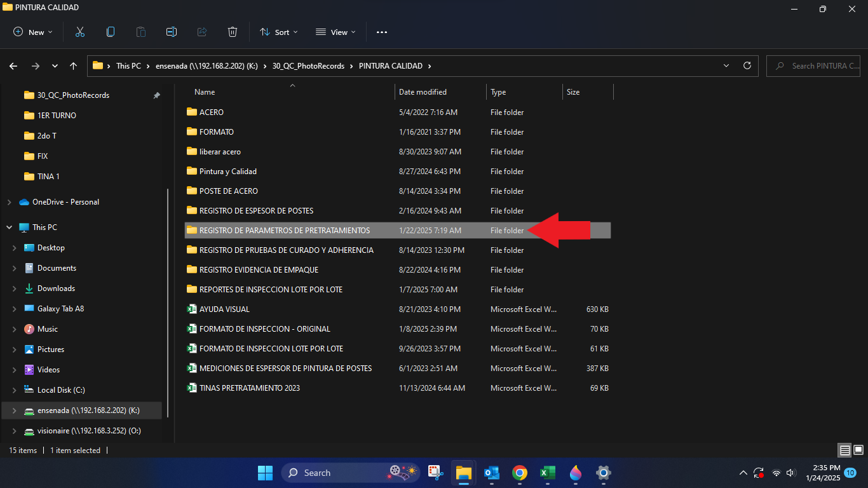The image size is (868, 488).
Task: Open Desktop in navigation pane
Action: coord(51,248)
